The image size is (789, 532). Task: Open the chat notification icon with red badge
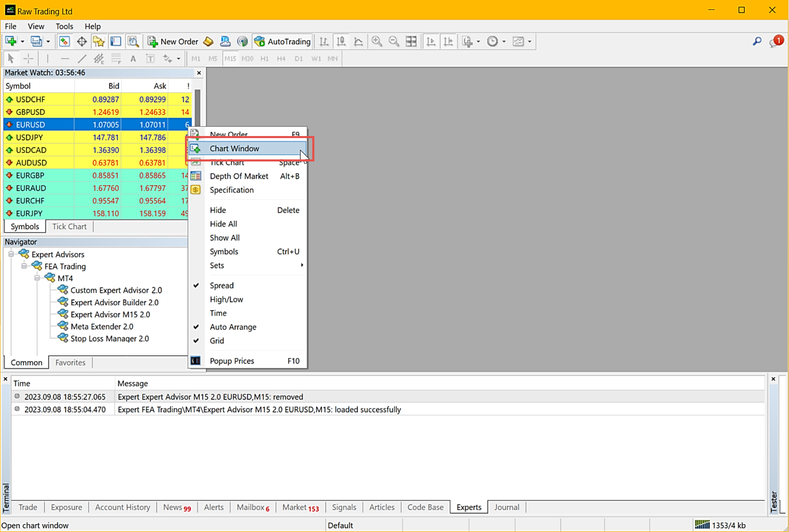pyautogui.click(x=776, y=41)
